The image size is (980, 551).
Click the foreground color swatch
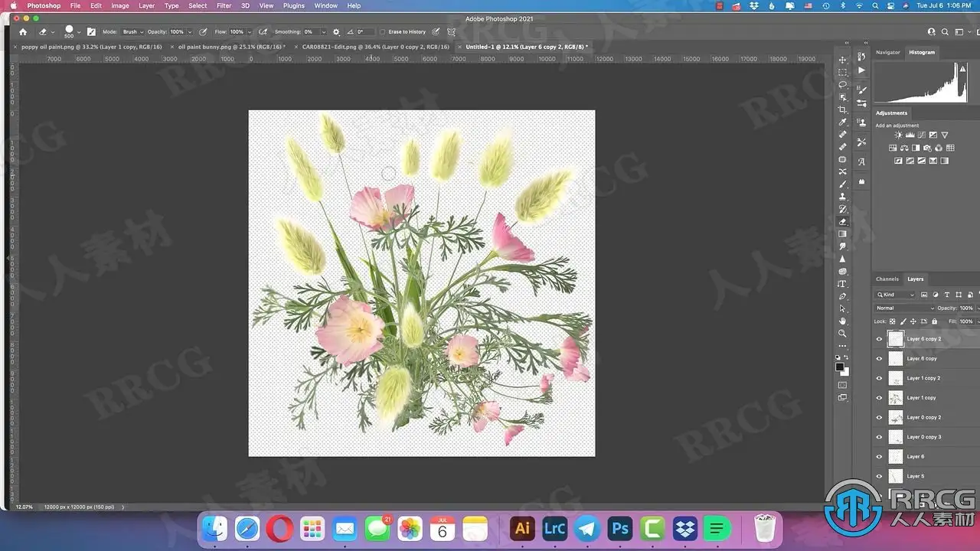840,367
